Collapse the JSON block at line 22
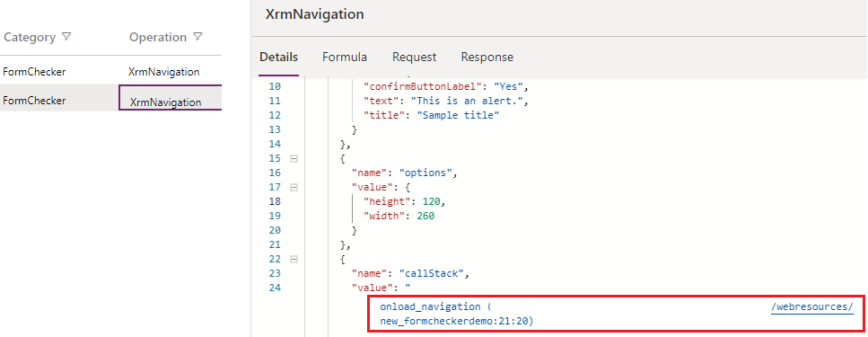The height and width of the screenshot is (337, 868). point(294,259)
